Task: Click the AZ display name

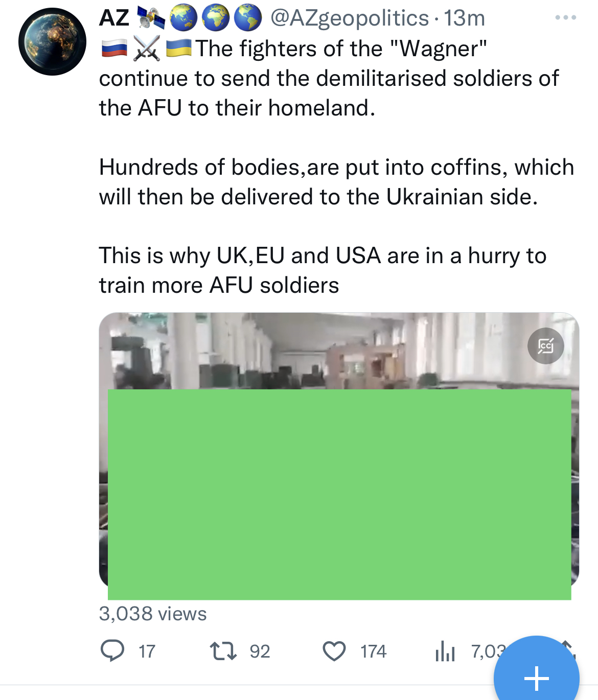Action: [114, 18]
